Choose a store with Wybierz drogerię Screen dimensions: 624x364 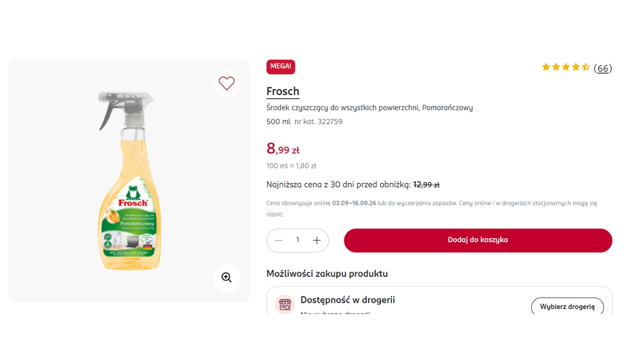coord(567,307)
